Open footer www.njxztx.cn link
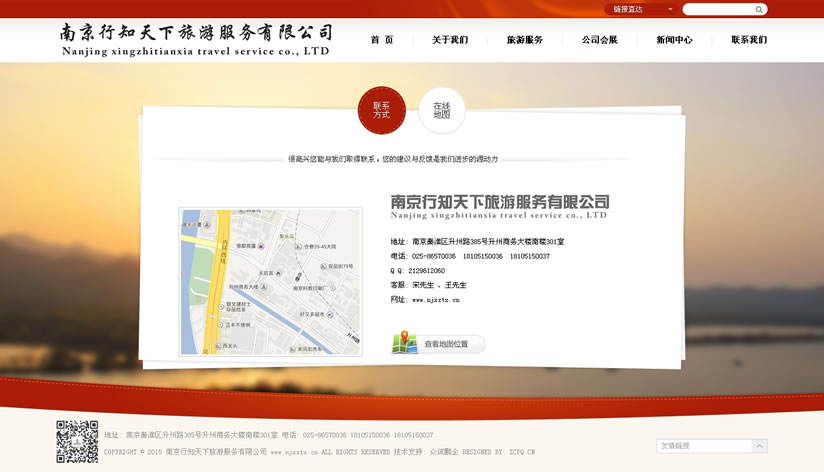 point(294,452)
